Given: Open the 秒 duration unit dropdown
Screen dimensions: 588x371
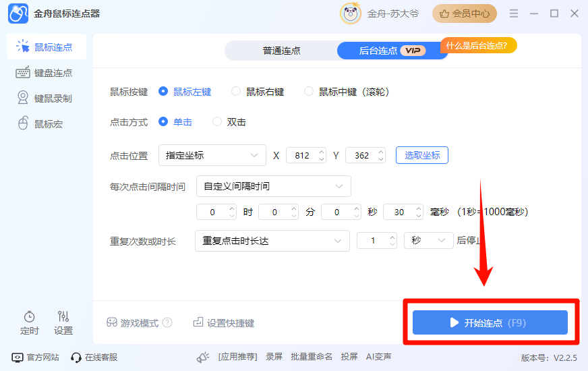Looking at the screenshot, I should pos(429,240).
